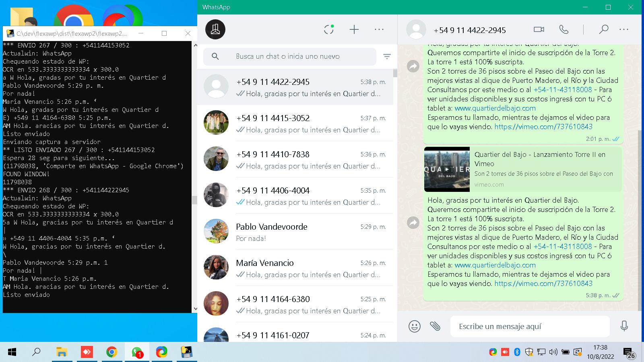
Task: Click the avatar of 4415-3052 contact
Action: coord(216,123)
